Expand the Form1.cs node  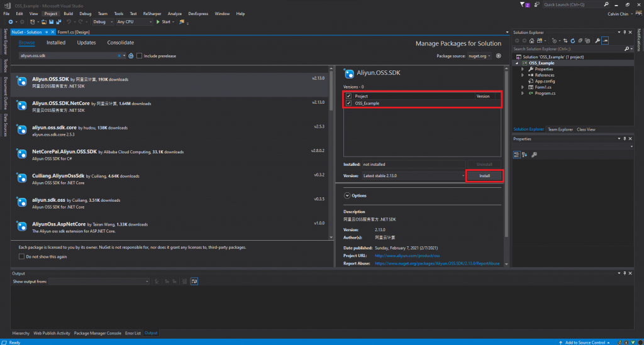[523, 87]
